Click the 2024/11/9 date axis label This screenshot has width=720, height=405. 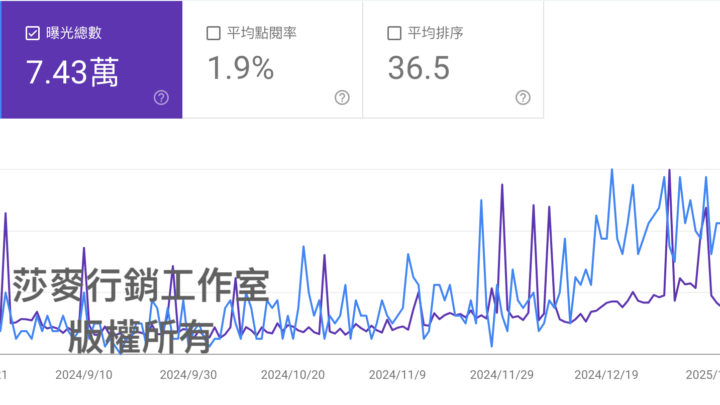click(x=397, y=375)
